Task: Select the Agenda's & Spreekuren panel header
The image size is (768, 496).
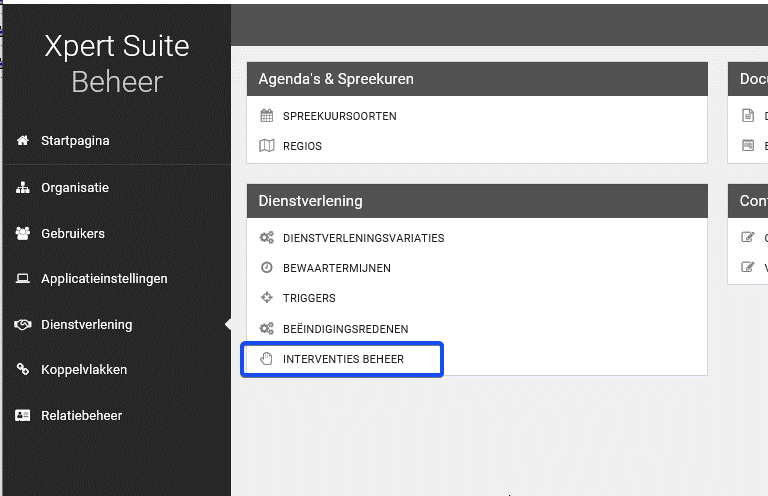Action: point(476,79)
